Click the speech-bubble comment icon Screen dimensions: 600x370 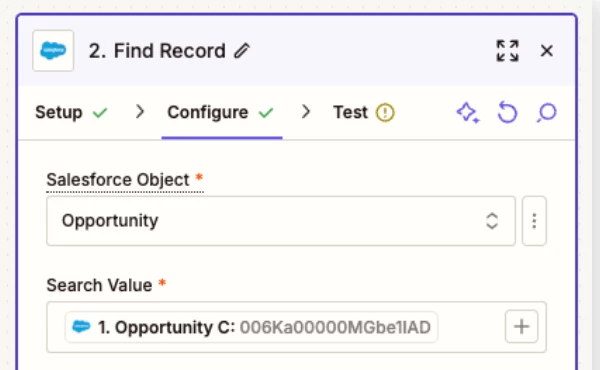point(547,112)
